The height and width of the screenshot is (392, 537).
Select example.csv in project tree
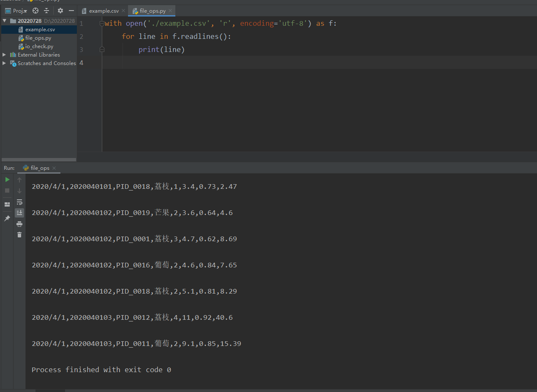39,30
